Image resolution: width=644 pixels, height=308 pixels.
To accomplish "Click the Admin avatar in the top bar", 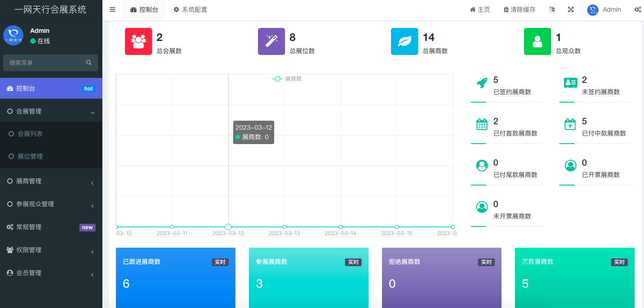I will [592, 9].
